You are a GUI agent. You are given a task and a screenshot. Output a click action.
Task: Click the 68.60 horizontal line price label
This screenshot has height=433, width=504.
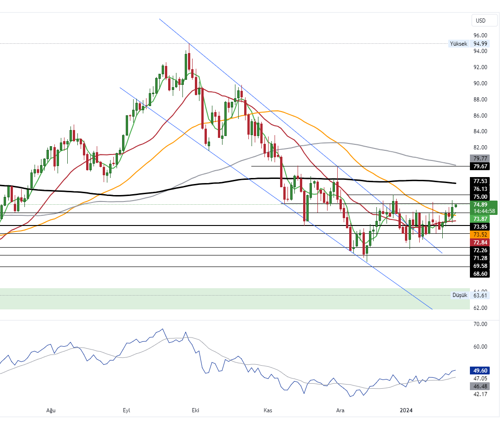tap(481, 273)
